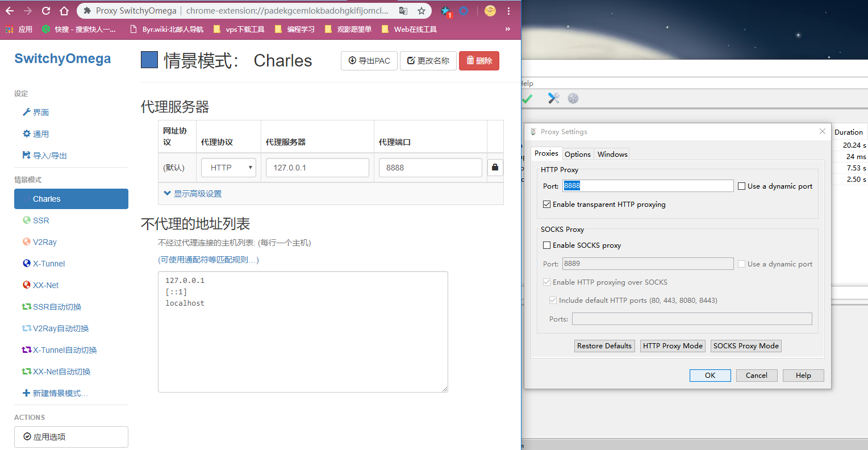Viewport: 868px width, 450px height.
Task: Click the HTTP Proxy port field
Action: [648, 186]
